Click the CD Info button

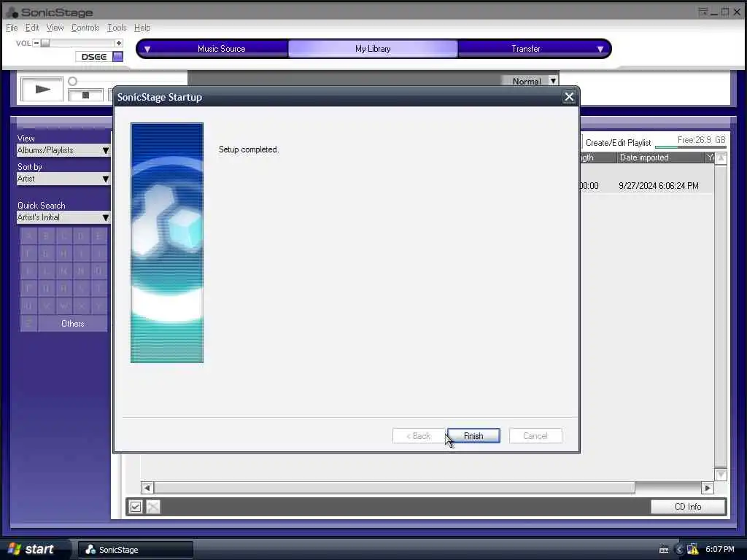coord(688,507)
